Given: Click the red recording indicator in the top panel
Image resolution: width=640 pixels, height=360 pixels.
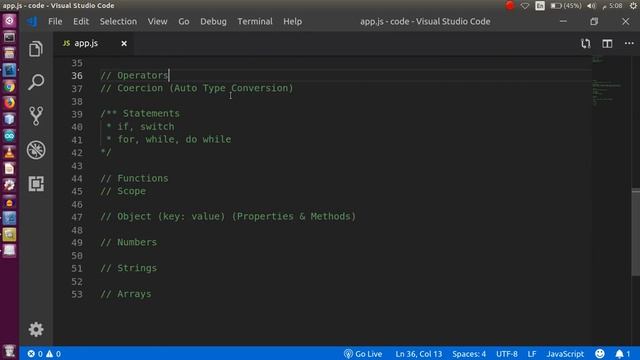Looking at the screenshot, I should [510, 6].
